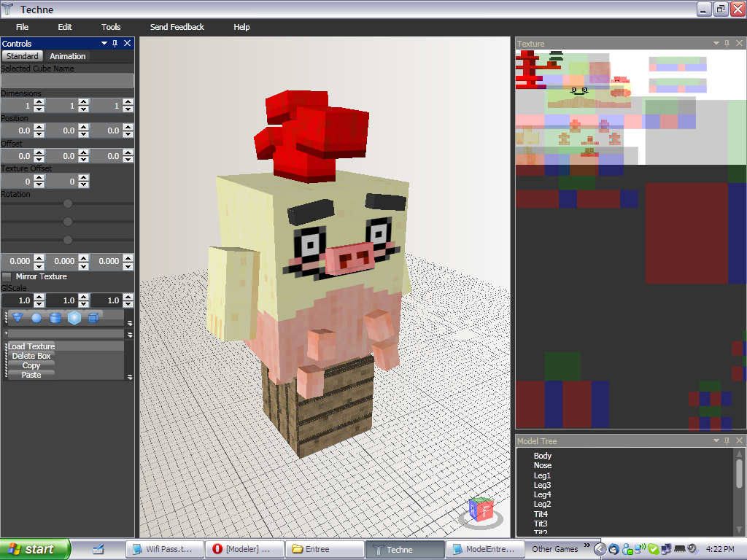747x560 pixels.
Task: Click the first Texture Offset field
Action: pos(18,182)
